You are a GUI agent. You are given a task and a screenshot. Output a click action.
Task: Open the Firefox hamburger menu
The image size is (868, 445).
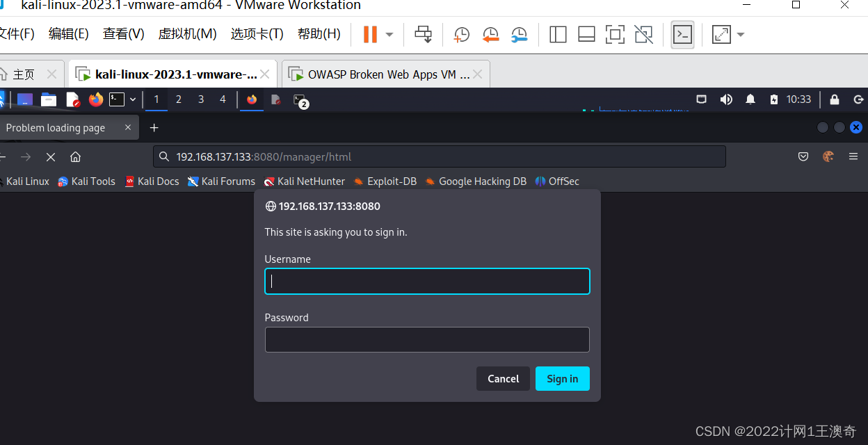pos(853,156)
